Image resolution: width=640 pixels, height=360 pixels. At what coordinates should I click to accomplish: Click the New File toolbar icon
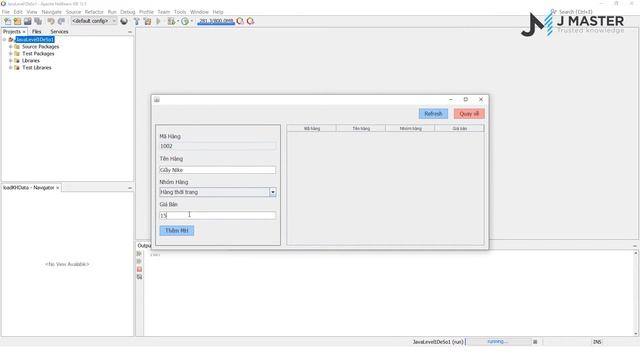coord(7,21)
